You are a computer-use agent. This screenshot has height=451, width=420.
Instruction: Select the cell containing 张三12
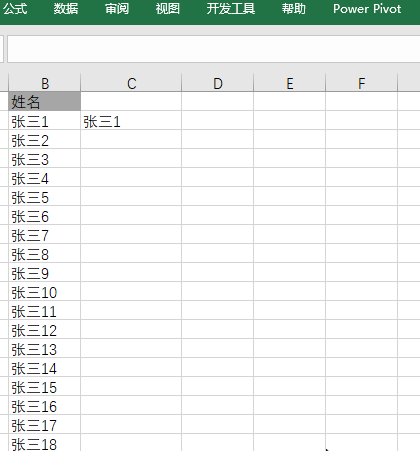45,329
